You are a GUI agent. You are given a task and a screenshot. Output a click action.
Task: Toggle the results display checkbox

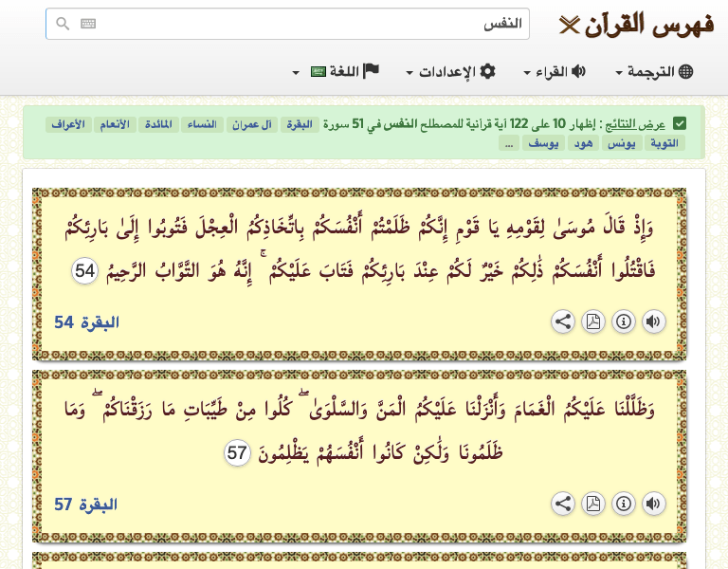(x=680, y=124)
